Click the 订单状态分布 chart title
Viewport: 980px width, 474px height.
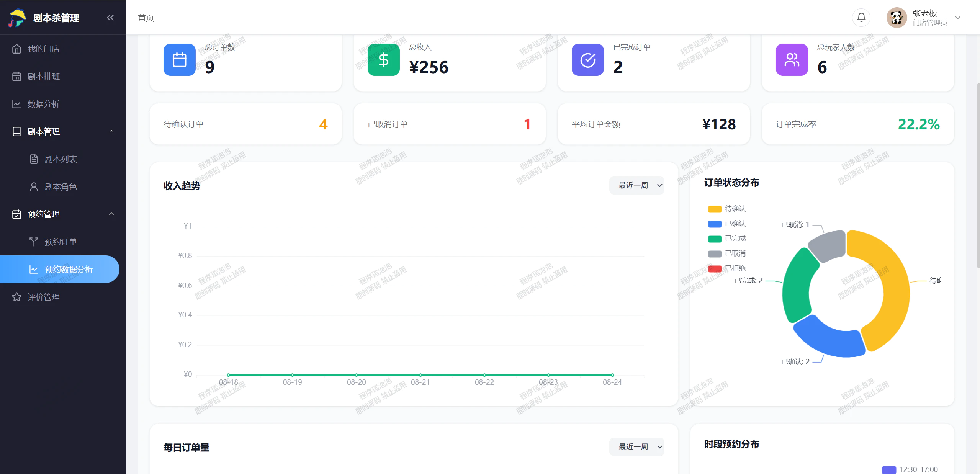point(731,183)
